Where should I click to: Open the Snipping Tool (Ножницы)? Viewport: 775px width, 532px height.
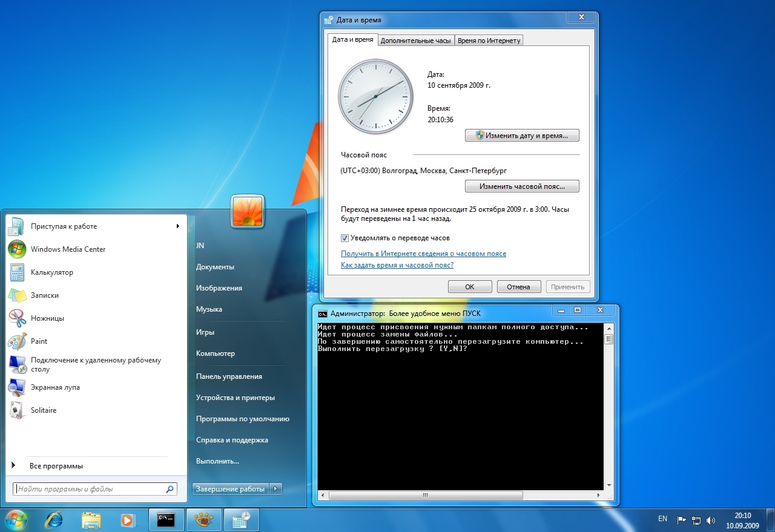[47, 318]
